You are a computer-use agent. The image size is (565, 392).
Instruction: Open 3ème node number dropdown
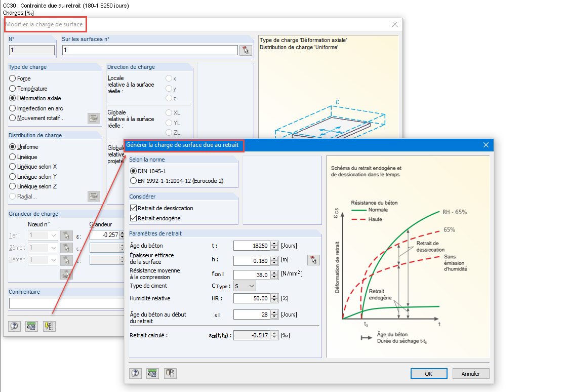43,260
